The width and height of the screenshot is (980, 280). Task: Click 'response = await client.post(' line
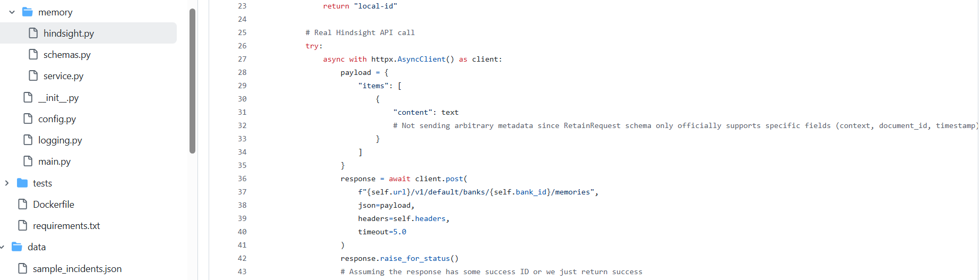(x=404, y=179)
